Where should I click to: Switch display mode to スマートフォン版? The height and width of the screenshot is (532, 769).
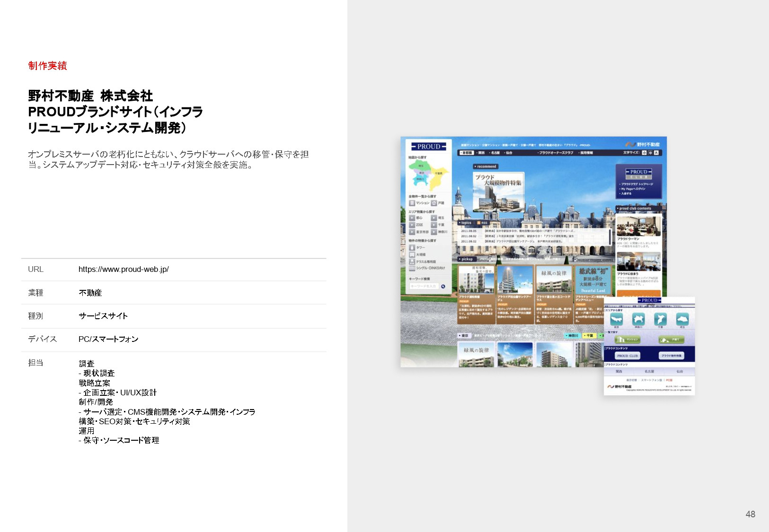(652, 380)
